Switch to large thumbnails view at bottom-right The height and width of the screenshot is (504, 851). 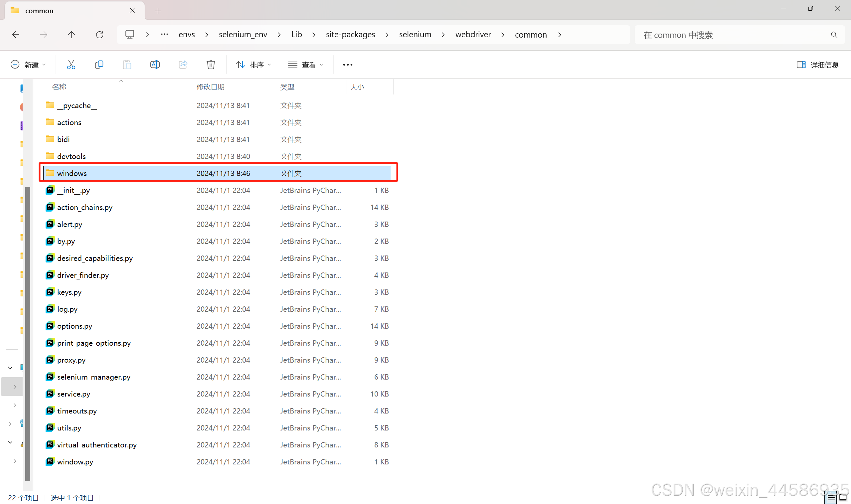click(843, 498)
